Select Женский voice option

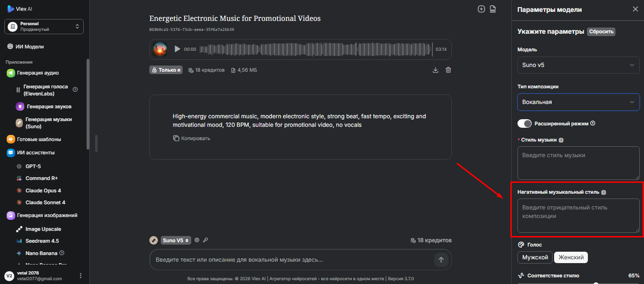pos(571,257)
